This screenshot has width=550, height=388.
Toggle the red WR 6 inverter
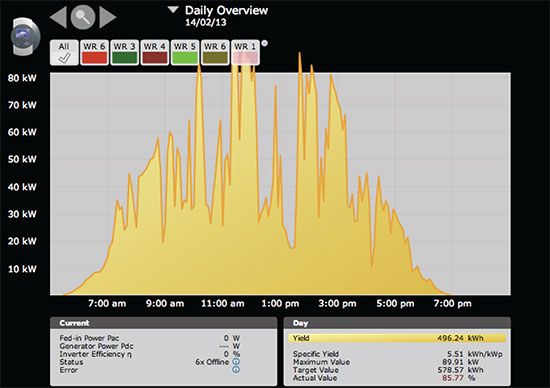[x=94, y=53]
